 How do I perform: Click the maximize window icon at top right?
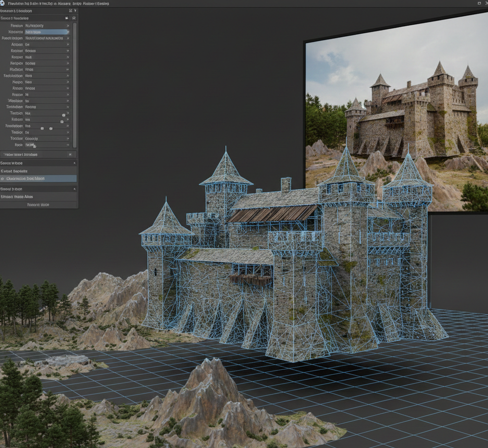tap(478, 3)
